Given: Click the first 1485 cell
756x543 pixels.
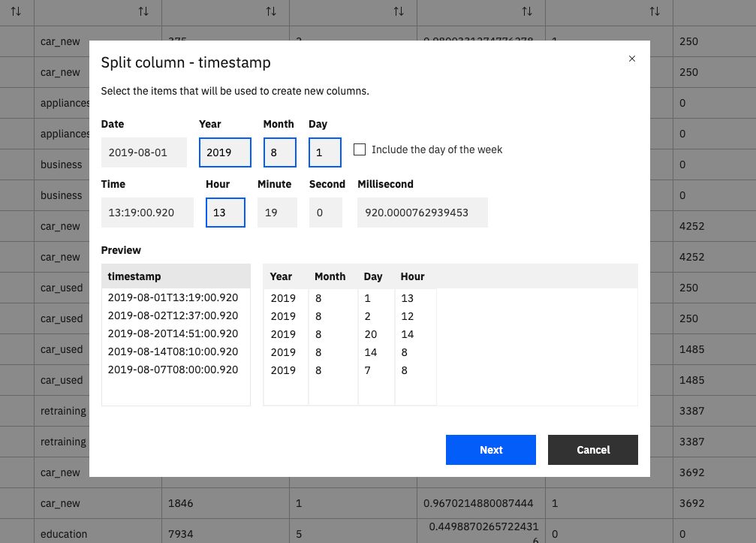Looking at the screenshot, I should pos(714,349).
